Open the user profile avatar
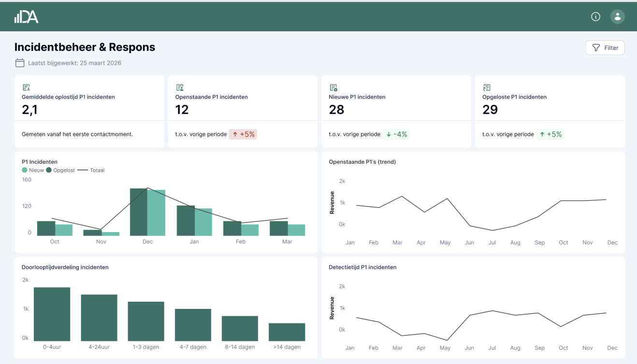 (617, 17)
